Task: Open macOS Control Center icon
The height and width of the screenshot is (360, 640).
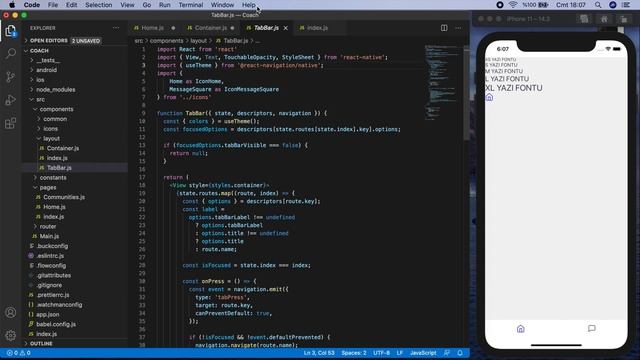Action: (x=626, y=5)
